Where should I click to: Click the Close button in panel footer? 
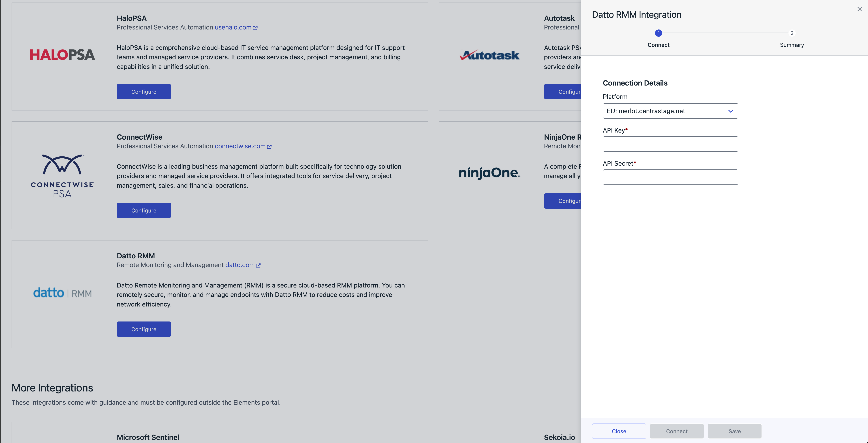[619, 431]
